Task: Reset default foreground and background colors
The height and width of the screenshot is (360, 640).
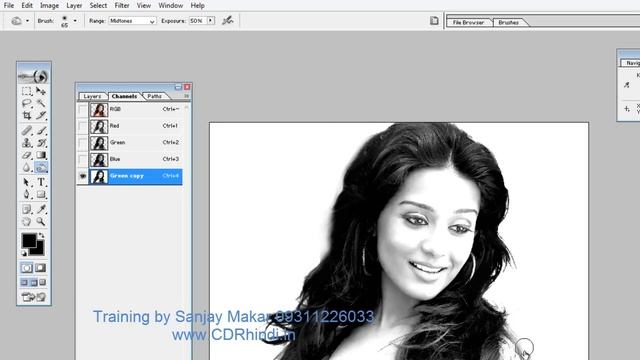Action: (24, 253)
